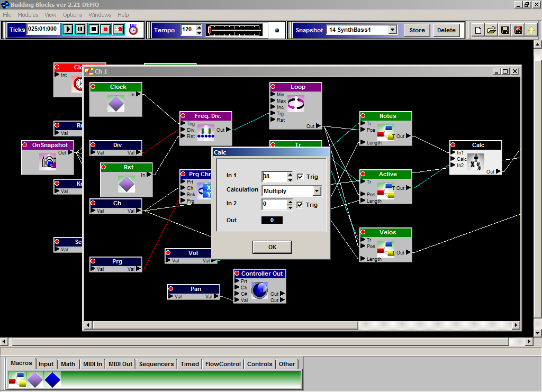Toggle the red dot on Velos module
Screen dimensions: 542x392
coord(363,232)
